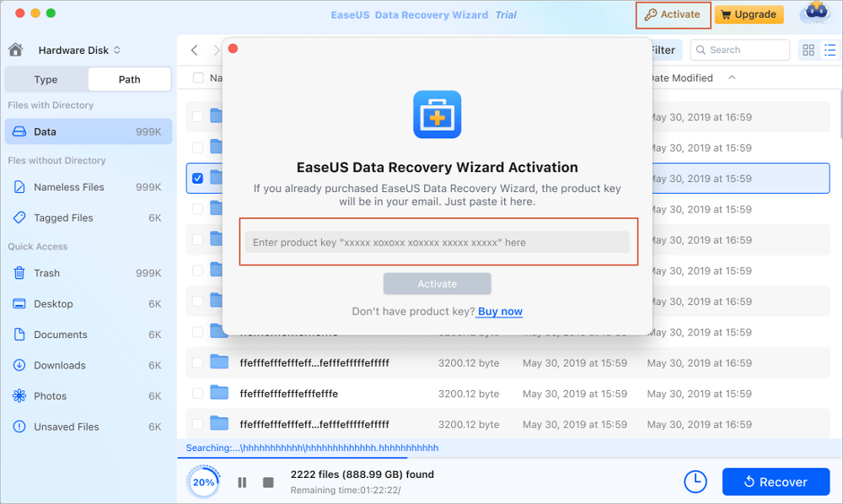Click the 20% scan progress circle
The width and height of the screenshot is (843, 504).
[203, 482]
